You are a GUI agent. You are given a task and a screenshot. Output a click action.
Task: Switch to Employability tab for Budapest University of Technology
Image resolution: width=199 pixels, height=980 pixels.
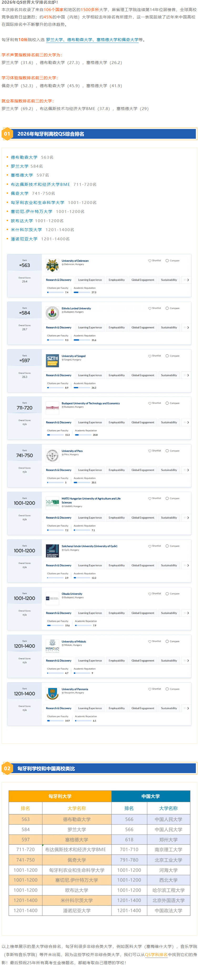117,422
